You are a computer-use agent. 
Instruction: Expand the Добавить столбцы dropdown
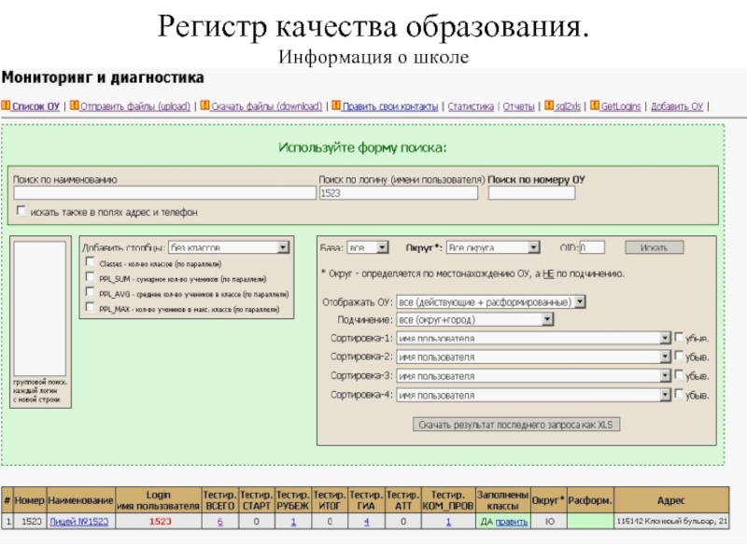[283, 247]
